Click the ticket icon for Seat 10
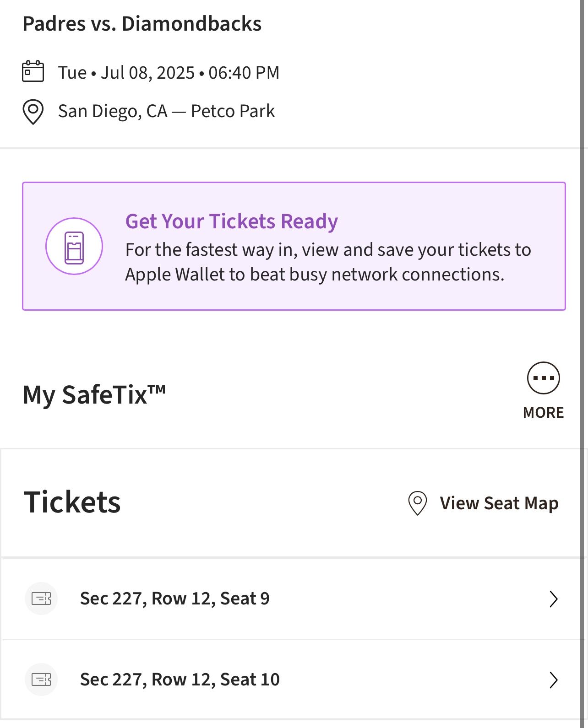This screenshot has height=728, width=588. click(41, 680)
